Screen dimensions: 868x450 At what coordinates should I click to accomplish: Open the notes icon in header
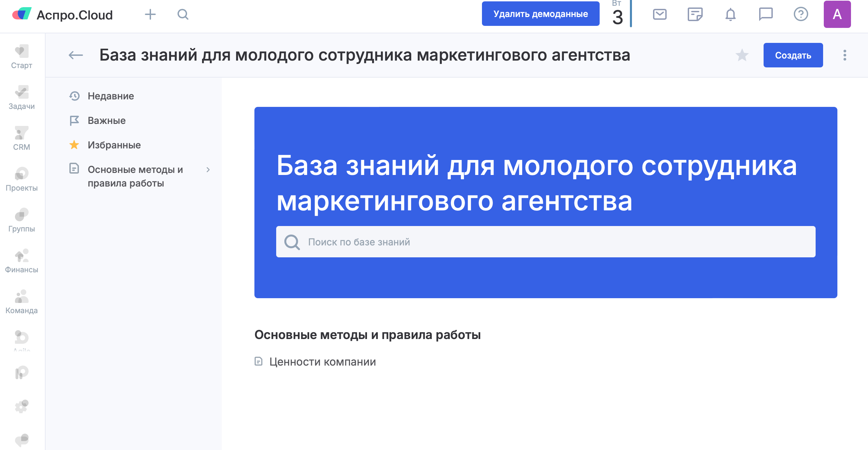(x=695, y=14)
